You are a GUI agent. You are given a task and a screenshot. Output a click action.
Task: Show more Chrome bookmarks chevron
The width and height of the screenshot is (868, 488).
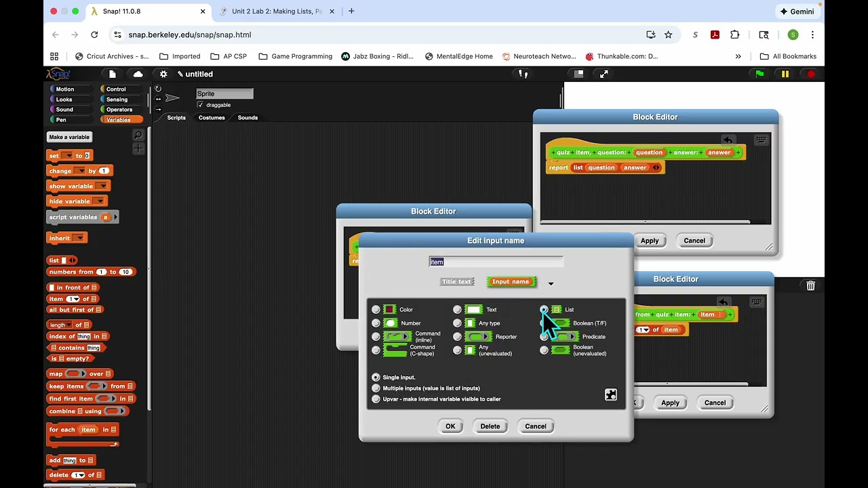[738, 56]
